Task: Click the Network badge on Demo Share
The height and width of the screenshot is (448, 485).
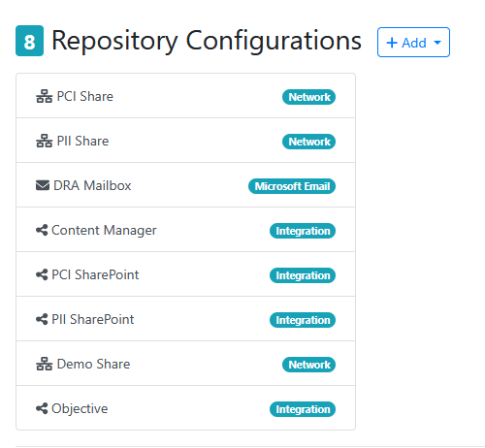Action: click(308, 365)
